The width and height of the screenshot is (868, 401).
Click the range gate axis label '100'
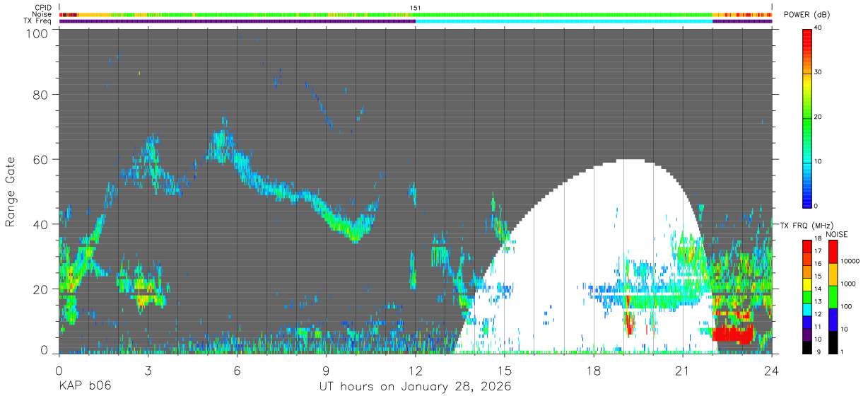coord(37,33)
